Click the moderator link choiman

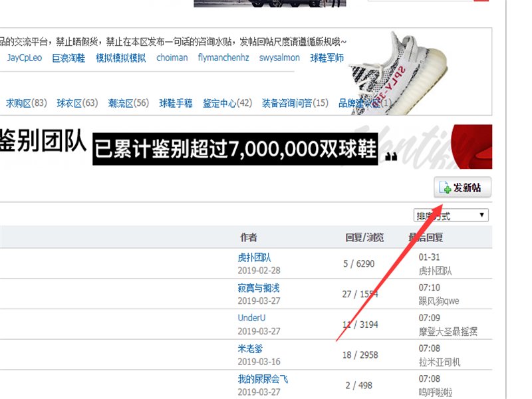click(172, 58)
